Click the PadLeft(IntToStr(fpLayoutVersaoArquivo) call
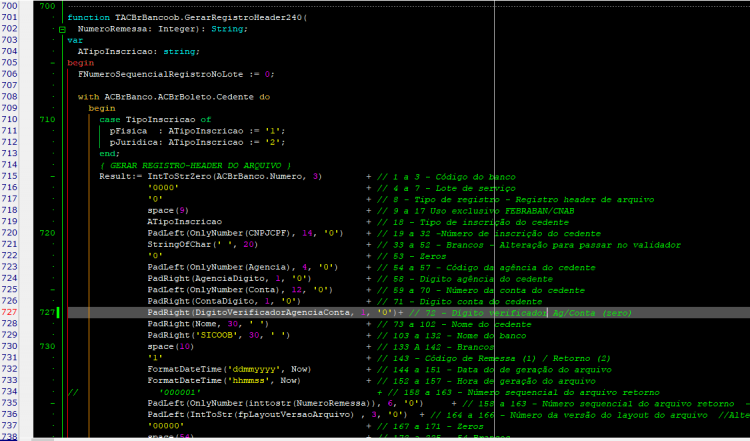750x441 pixels. (251, 415)
